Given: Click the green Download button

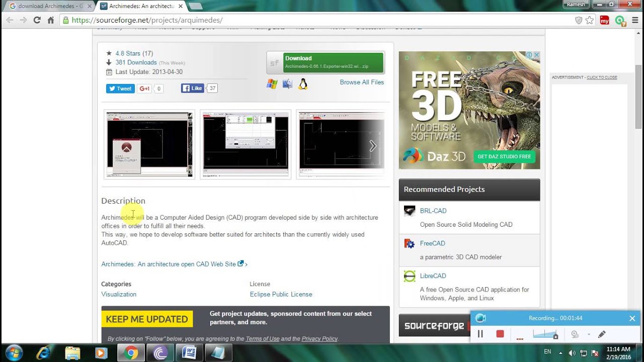Looking at the screenshot, I should coord(333,62).
